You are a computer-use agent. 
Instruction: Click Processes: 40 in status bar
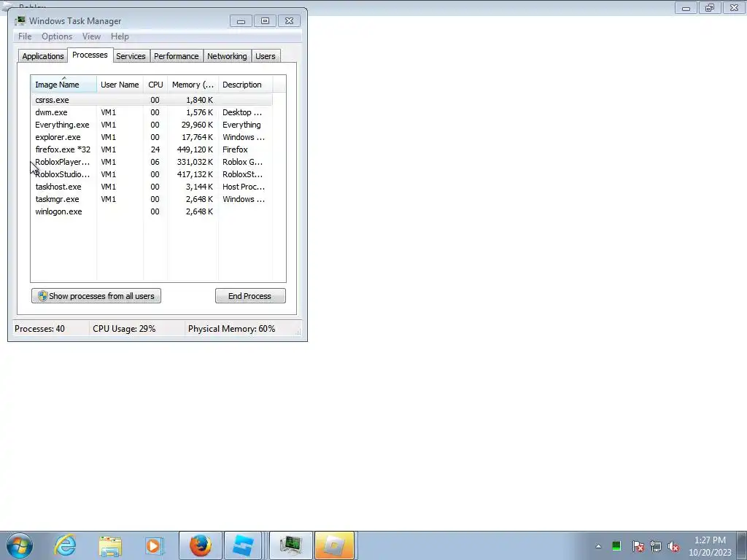pos(39,329)
